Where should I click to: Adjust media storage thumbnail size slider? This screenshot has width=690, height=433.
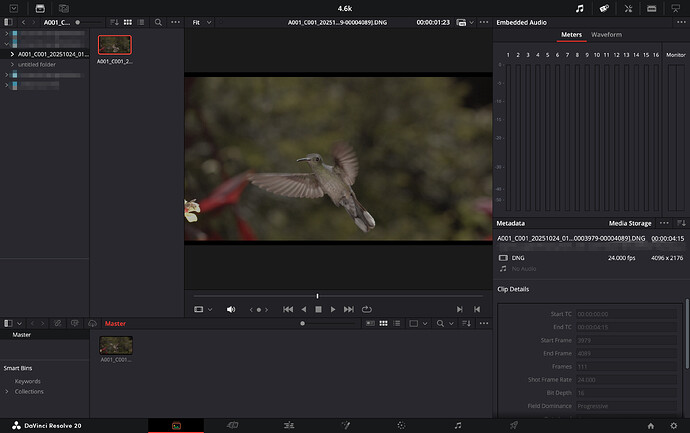pos(78,22)
